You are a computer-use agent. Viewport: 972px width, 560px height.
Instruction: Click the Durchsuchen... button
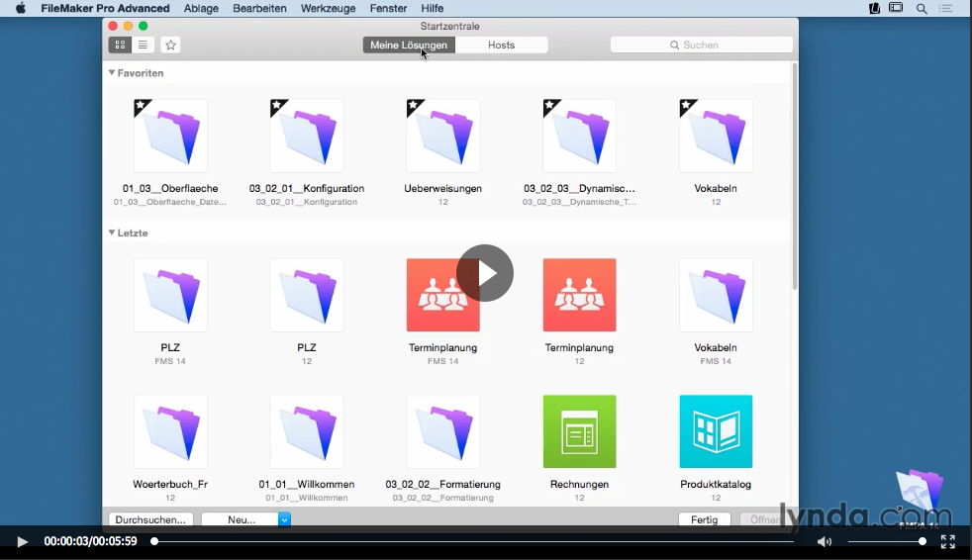click(x=150, y=519)
